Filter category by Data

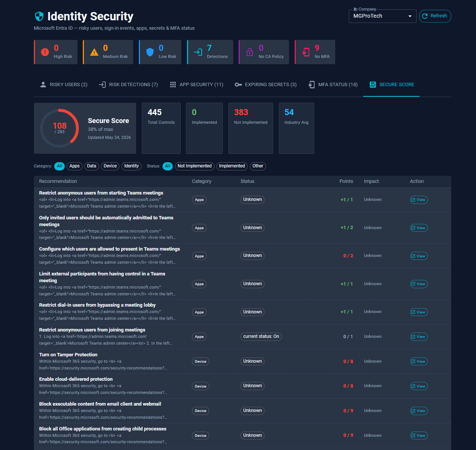coord(92,166)
